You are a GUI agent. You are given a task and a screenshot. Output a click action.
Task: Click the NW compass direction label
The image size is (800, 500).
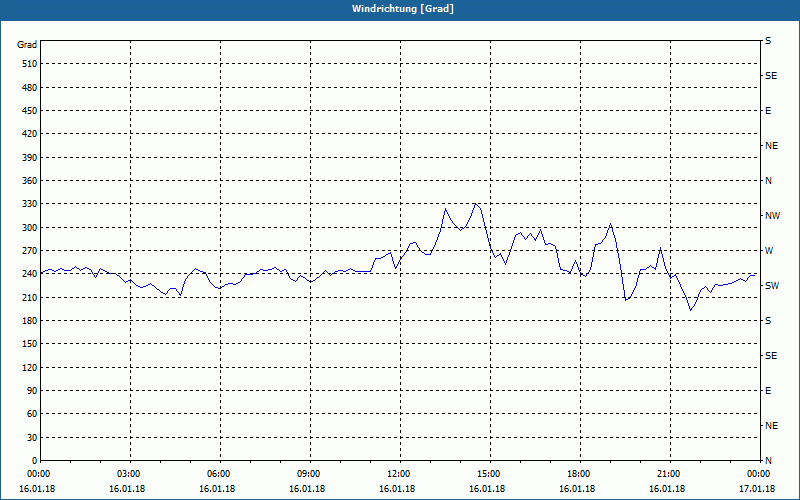[772, 216]
